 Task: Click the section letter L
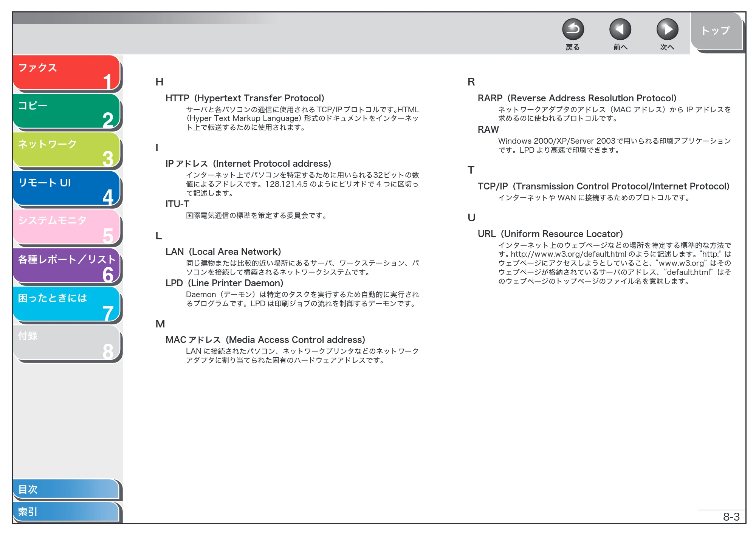[159, 236]
